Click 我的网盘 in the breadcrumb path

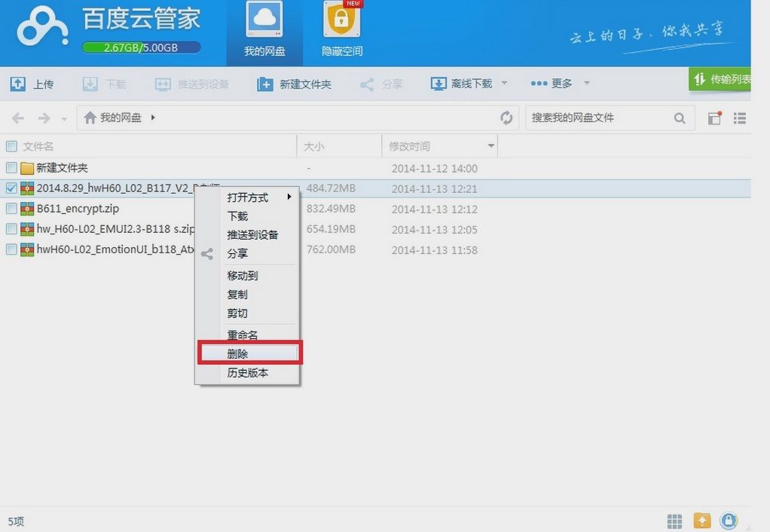[x=121, y=118]
